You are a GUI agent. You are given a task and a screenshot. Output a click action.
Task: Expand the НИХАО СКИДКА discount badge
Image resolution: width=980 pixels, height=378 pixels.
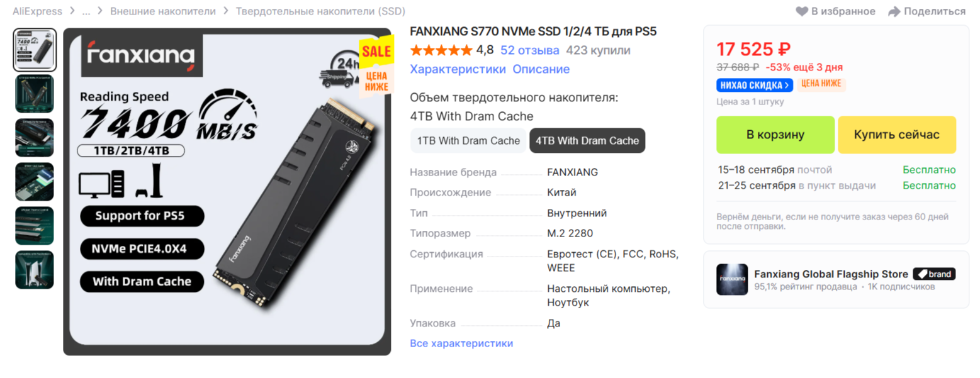(x=754, y=85)
